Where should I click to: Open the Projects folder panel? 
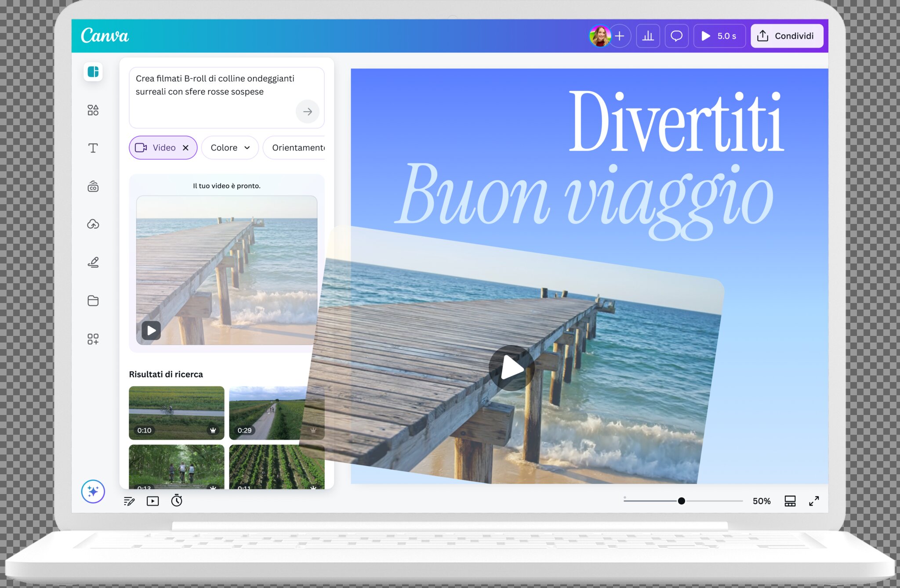(93, 300)
